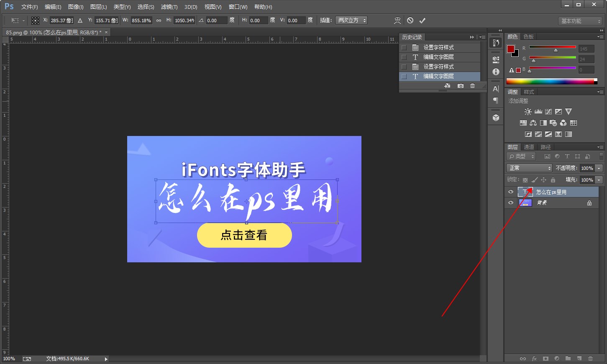The width and height of the screenshot is (607, 364).
Task: Add a Channel Mixer adjustment icon
Action: click(563, 123)
